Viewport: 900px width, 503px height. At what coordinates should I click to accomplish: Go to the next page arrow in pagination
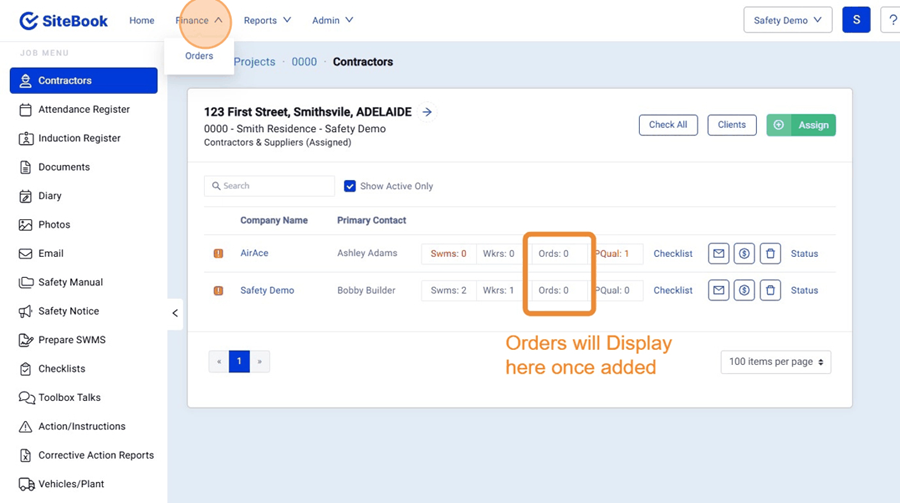[x=260, y=362]
